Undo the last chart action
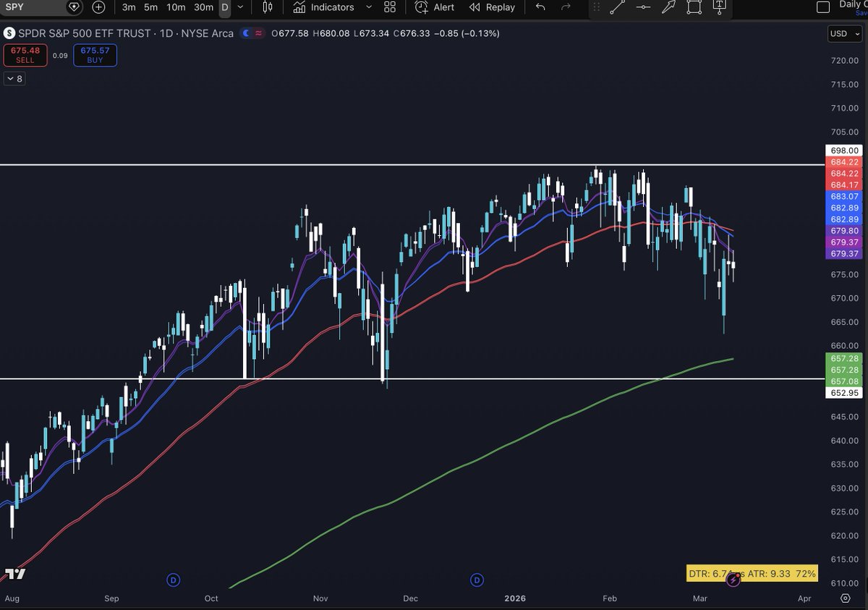The image size is (868, 610). 540,7
